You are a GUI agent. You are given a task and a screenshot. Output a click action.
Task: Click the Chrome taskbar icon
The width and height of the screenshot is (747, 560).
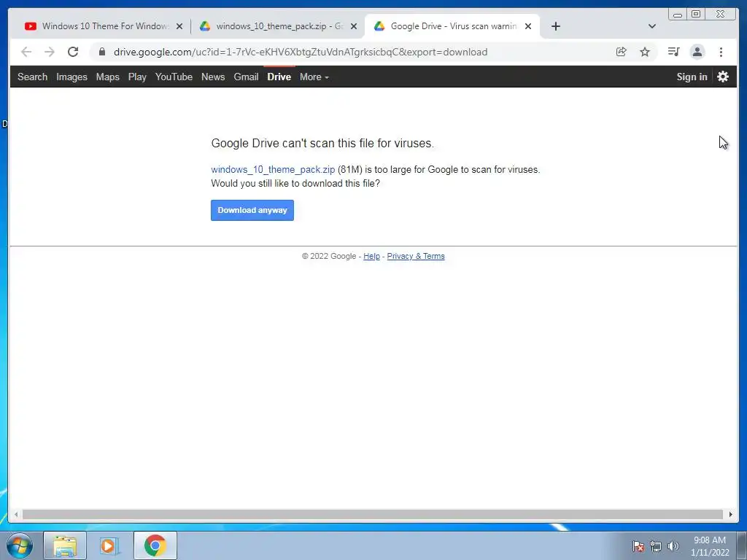tap(155, 545)
